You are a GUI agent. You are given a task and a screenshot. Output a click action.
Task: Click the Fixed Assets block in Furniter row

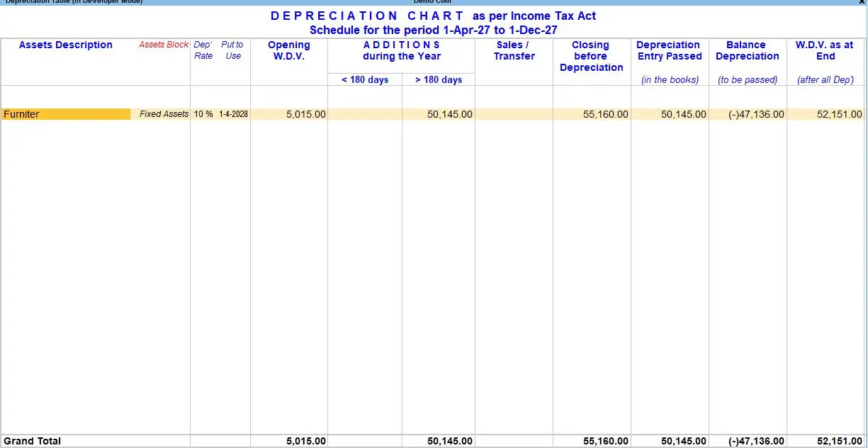tap(164, 114)
